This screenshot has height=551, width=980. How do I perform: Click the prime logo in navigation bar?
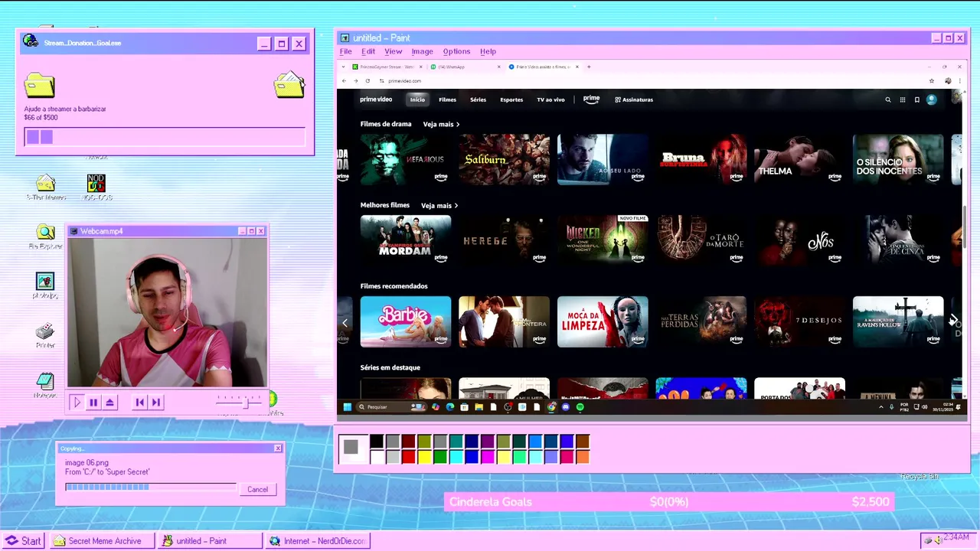(x=591, y=99)
